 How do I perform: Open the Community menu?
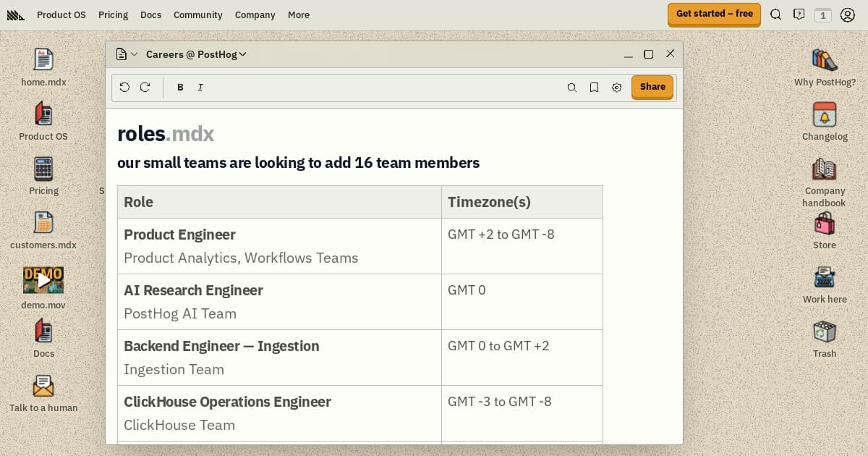click(198, 14)
